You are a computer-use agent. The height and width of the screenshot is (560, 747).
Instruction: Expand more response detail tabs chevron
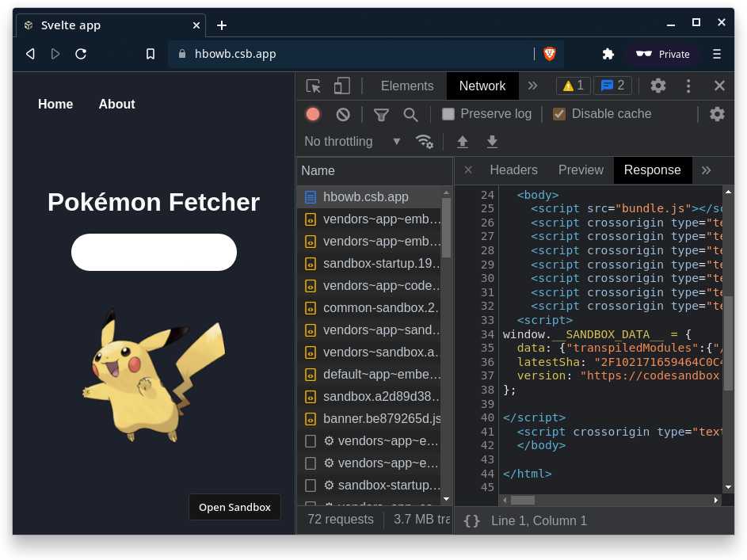click(x=706, y=170)
